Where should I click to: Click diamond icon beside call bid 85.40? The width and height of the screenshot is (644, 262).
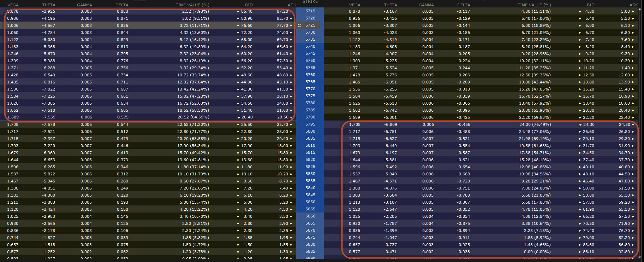pos(238,11)
